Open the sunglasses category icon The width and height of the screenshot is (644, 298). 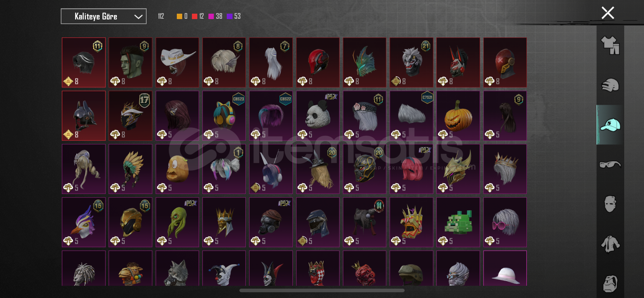click(x=610, y=164)
